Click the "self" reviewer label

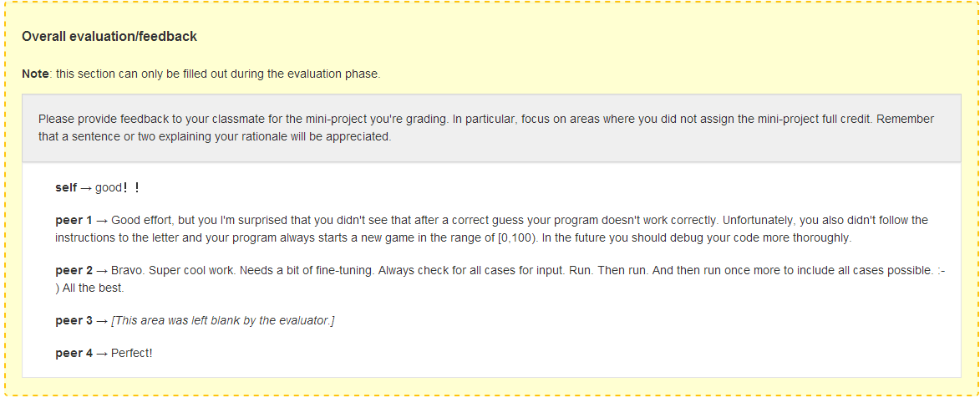(x=66, y=188)
